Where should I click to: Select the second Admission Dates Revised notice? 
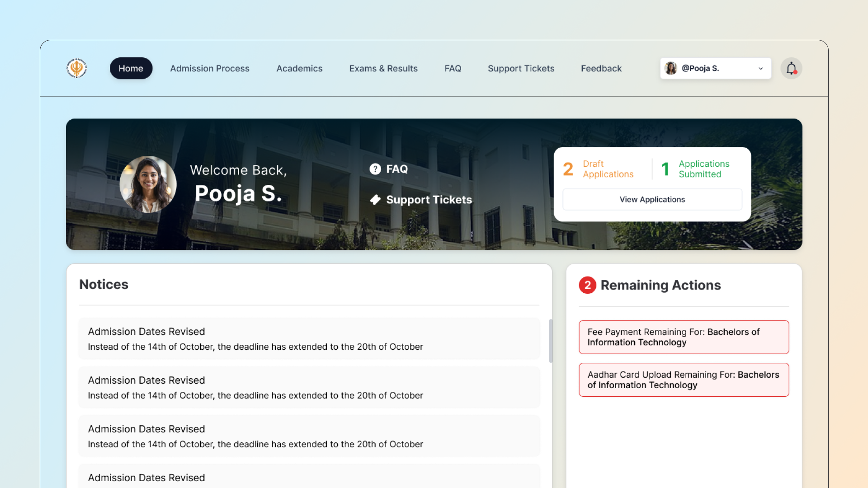[309, 387]
